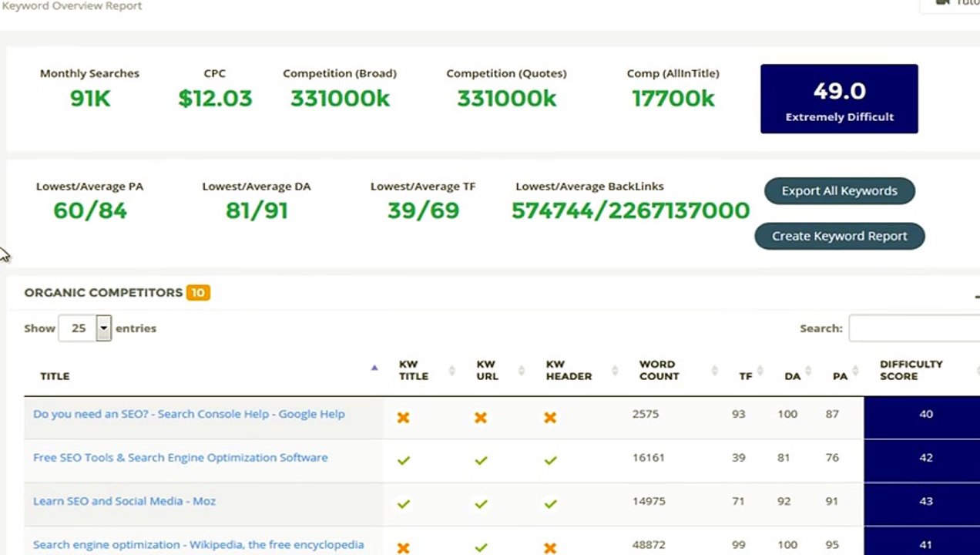Sort by Word Count column
This screenshot has height=555, width=980.
659,370
